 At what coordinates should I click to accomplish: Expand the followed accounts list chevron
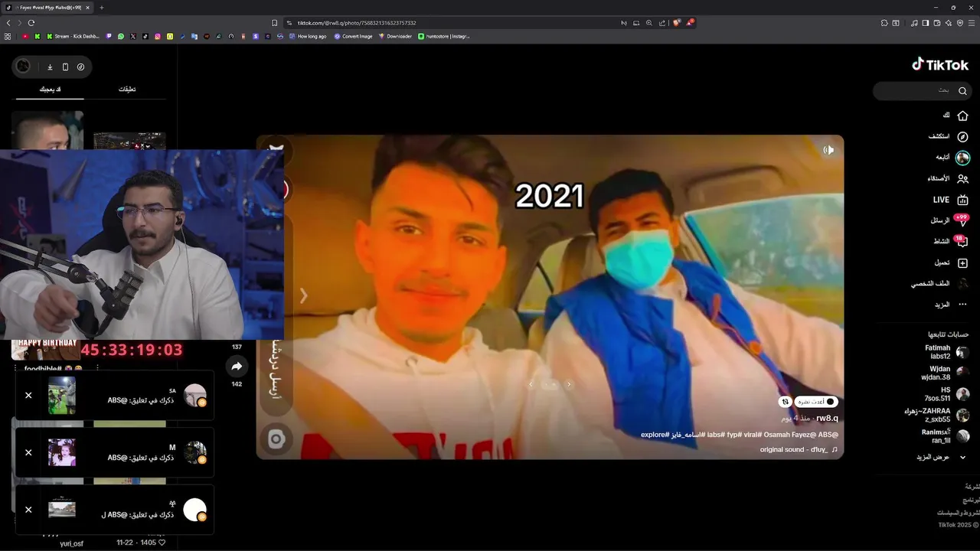962,457
